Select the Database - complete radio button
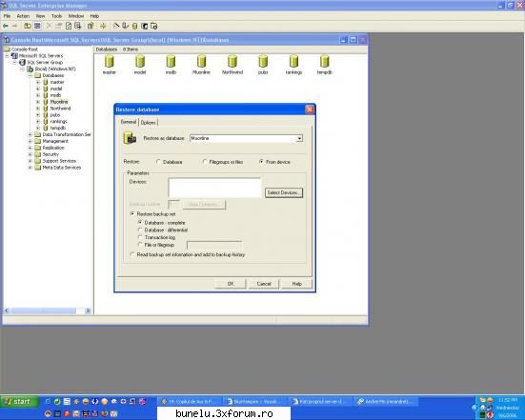 [140, 222]
